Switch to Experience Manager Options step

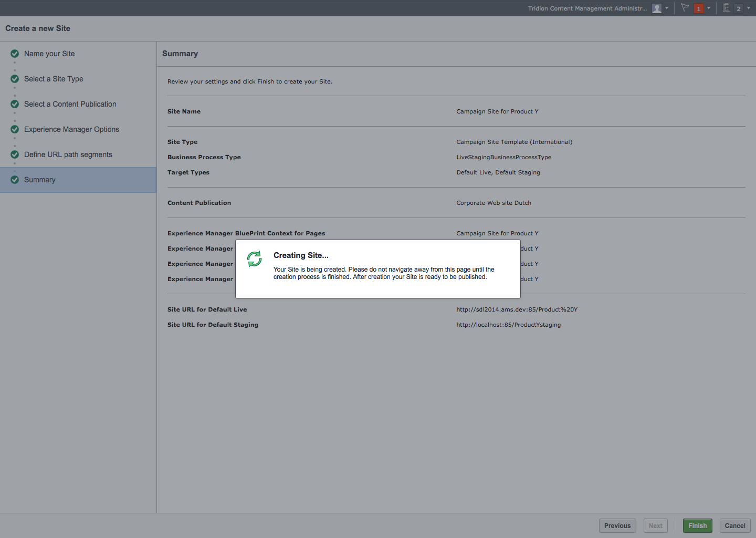click(x=71, y=129)
